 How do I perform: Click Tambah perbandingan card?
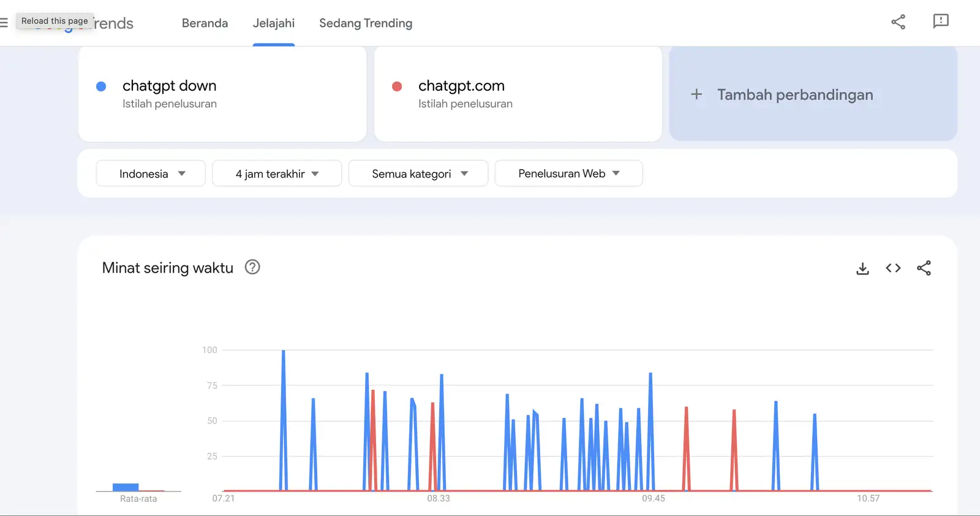813,94
